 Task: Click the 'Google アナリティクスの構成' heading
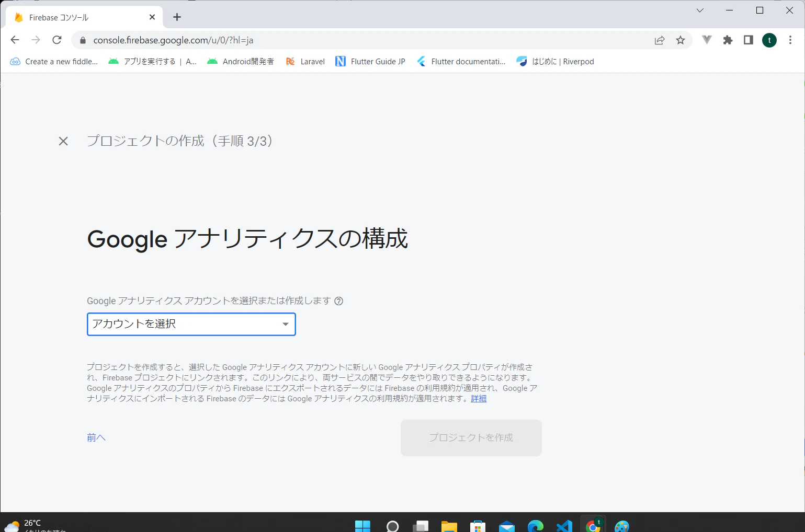tap(247, 239)
